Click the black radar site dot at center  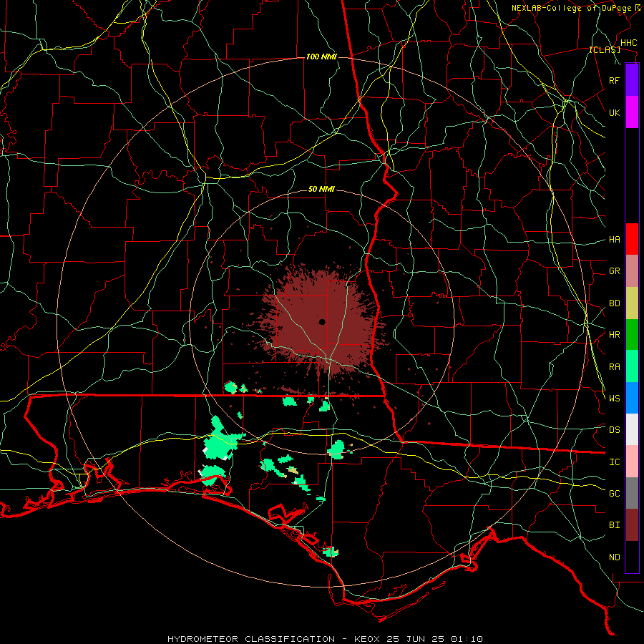[322, 321]
